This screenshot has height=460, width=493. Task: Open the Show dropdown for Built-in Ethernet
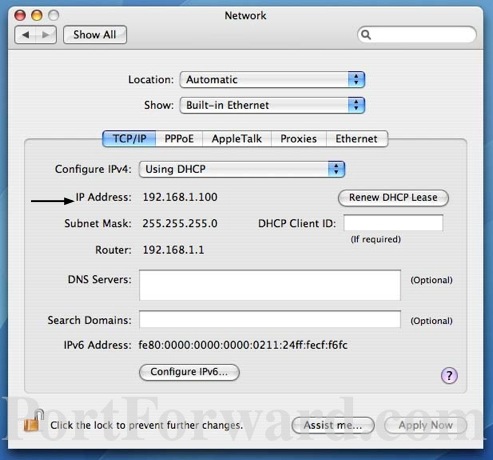coord(272,105)
